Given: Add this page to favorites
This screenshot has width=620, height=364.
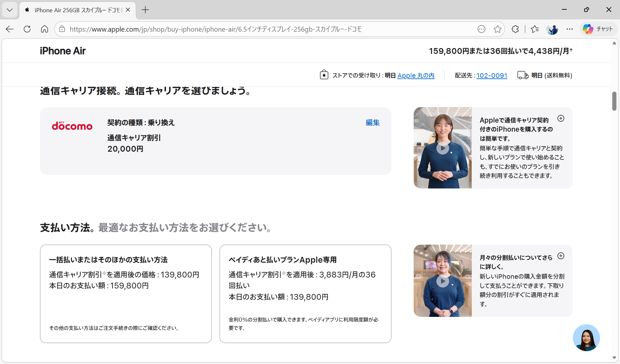Looking at the screenshot, I should click(x=498, y=29).
